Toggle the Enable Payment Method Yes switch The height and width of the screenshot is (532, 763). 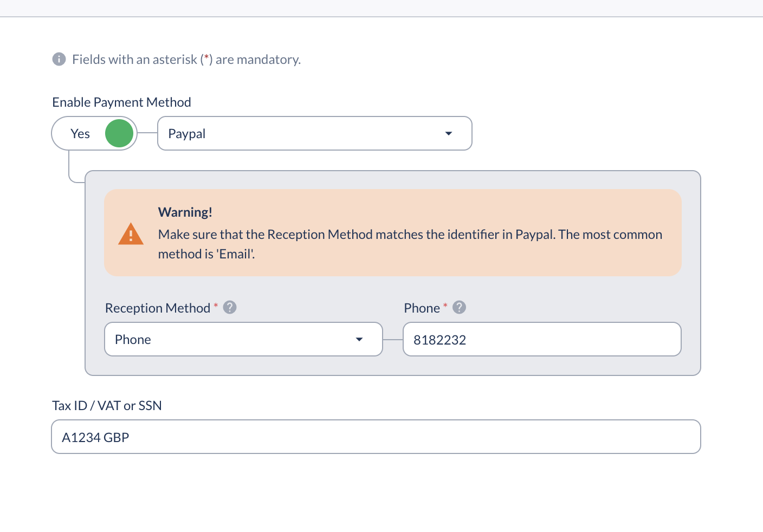tap(94, 133)
